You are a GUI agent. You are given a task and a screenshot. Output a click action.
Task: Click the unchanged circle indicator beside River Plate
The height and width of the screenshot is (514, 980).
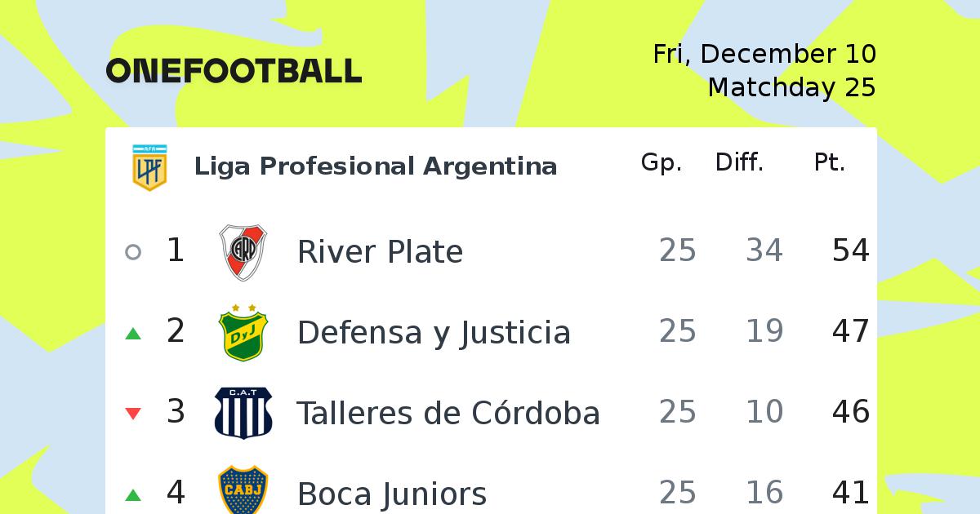point(133,252)
